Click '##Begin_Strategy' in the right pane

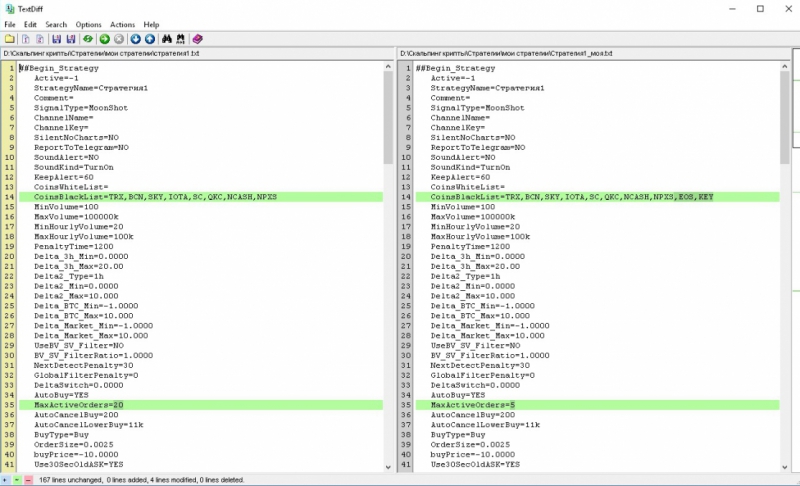[455, 68]
